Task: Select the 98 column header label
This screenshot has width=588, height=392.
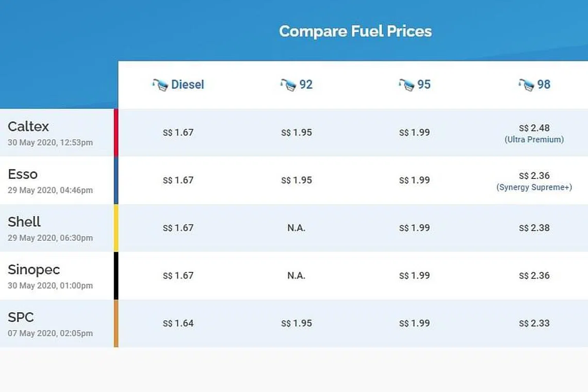Action: (544, 85)
